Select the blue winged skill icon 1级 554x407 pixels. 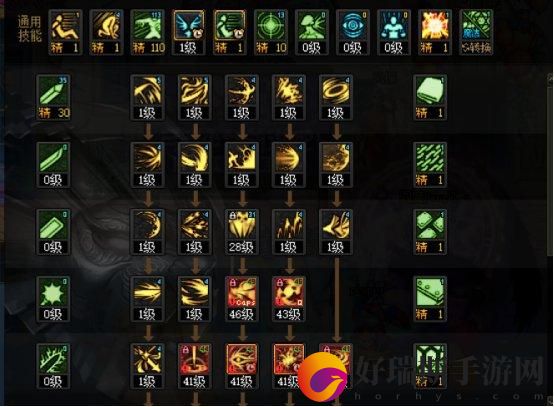(x=188, y=33)
